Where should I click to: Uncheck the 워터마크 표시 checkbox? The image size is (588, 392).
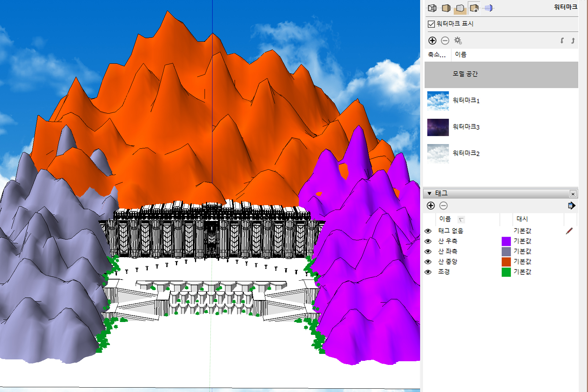(x=431, y=24)
